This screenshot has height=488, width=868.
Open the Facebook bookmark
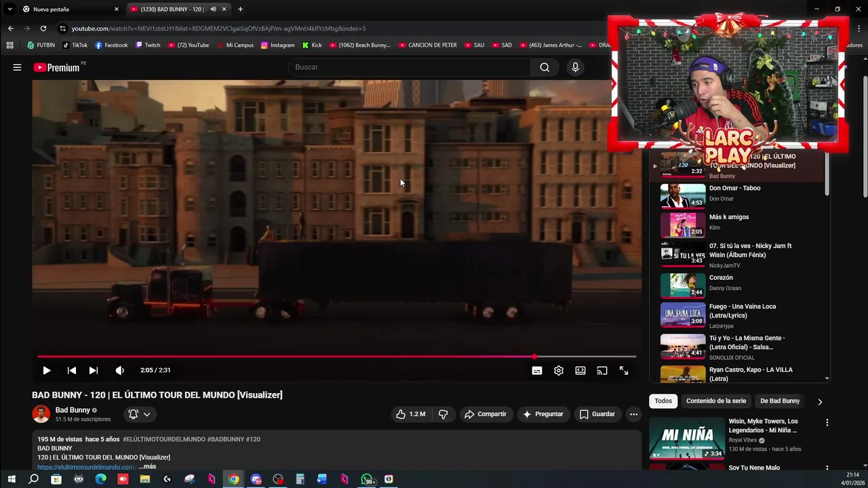tap(111, 45)
